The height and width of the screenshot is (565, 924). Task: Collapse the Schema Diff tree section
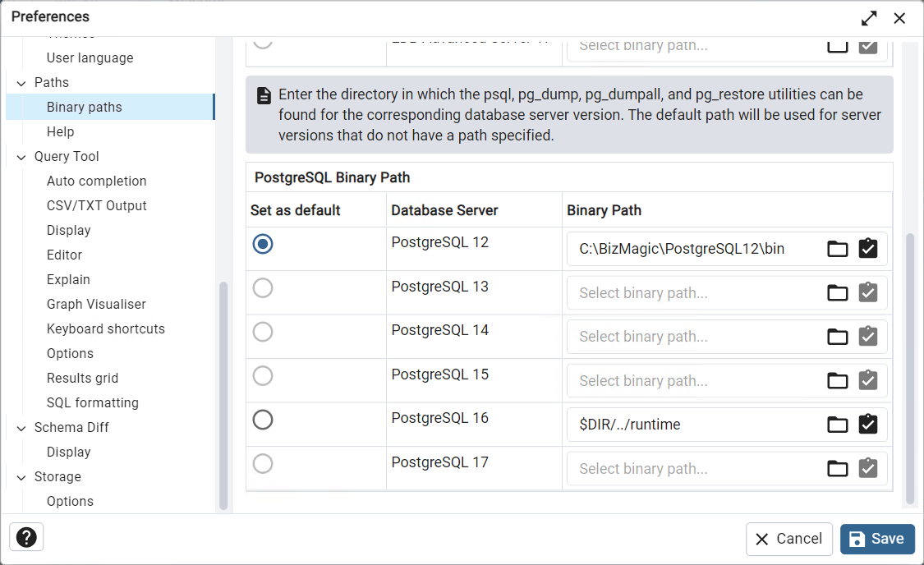click(x=21, y=429)
